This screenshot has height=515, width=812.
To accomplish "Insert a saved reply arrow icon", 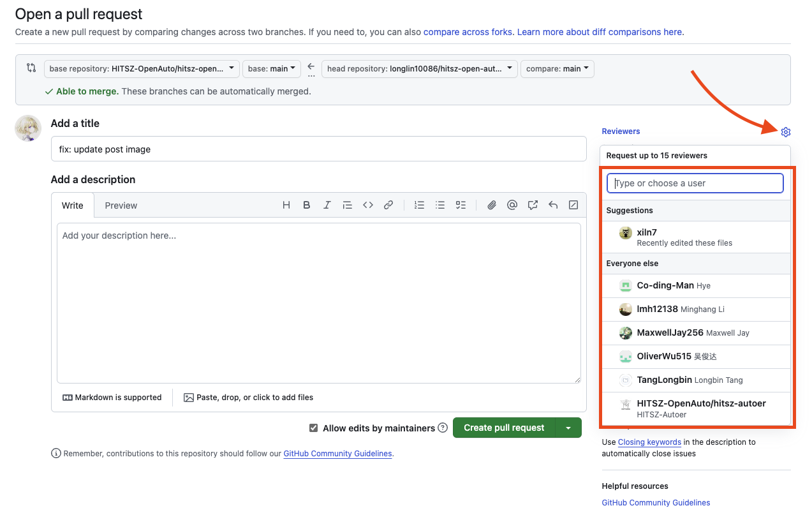I will coord(553,205).
